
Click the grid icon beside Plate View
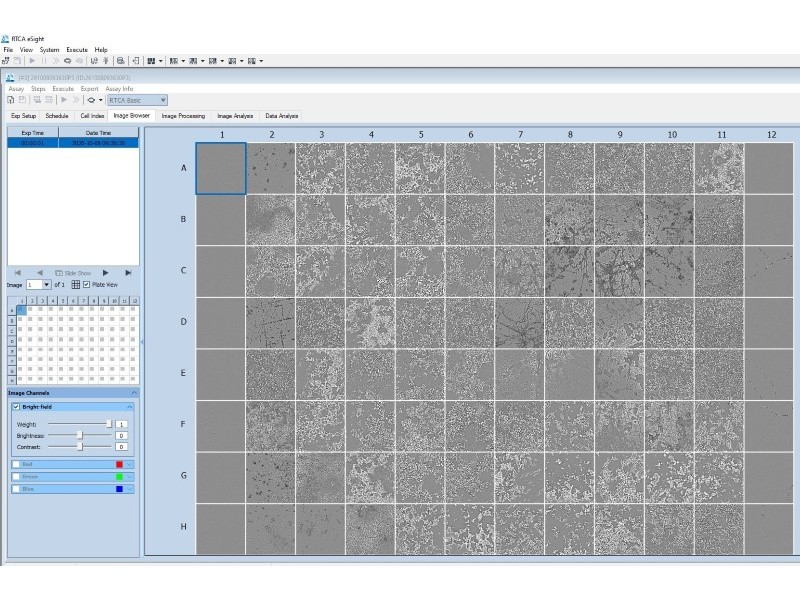click(x=76, y=285)
